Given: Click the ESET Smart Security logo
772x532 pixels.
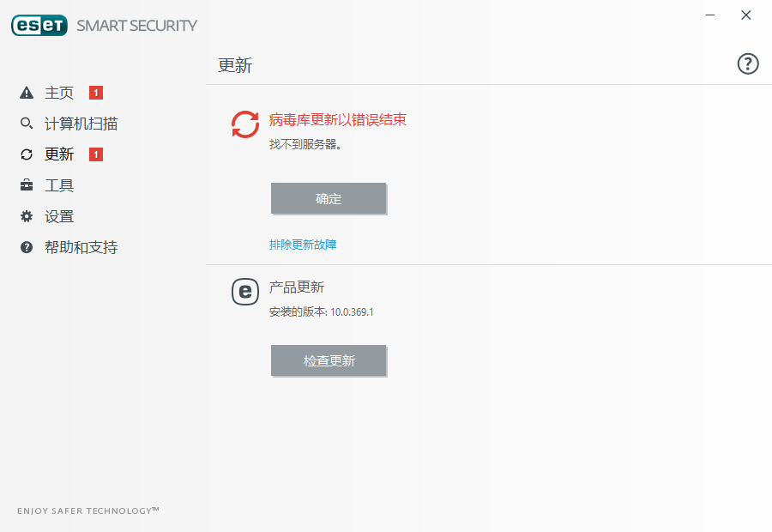Looking at the screenshot, I should [104, 26].
